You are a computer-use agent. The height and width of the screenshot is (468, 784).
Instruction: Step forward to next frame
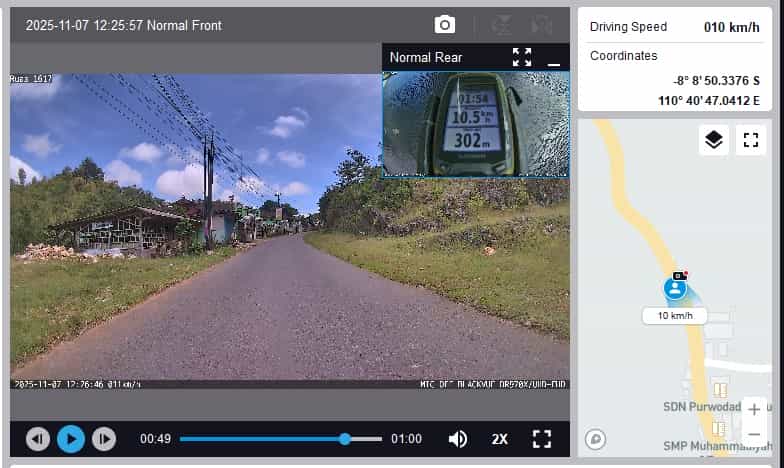tap(104, 439)
